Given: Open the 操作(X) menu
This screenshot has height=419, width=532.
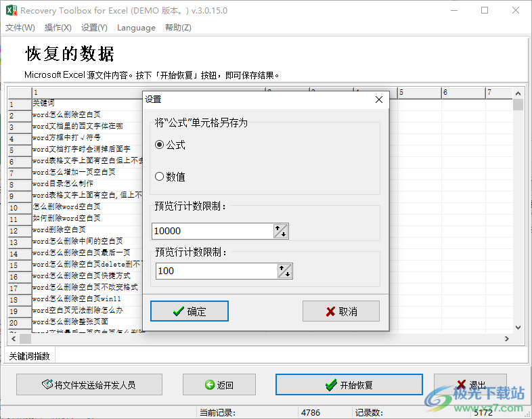Looking at the screenshot, I should (58, 28).
